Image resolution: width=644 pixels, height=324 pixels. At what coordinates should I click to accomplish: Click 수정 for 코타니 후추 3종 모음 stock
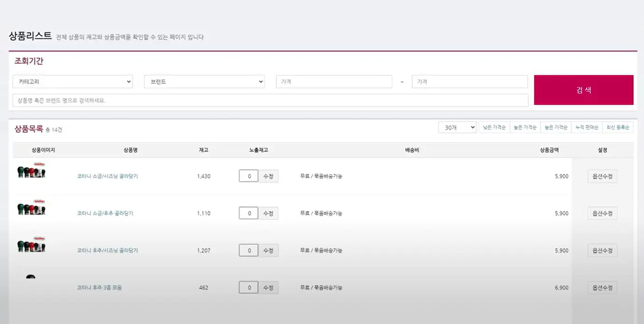coord(268,288)
